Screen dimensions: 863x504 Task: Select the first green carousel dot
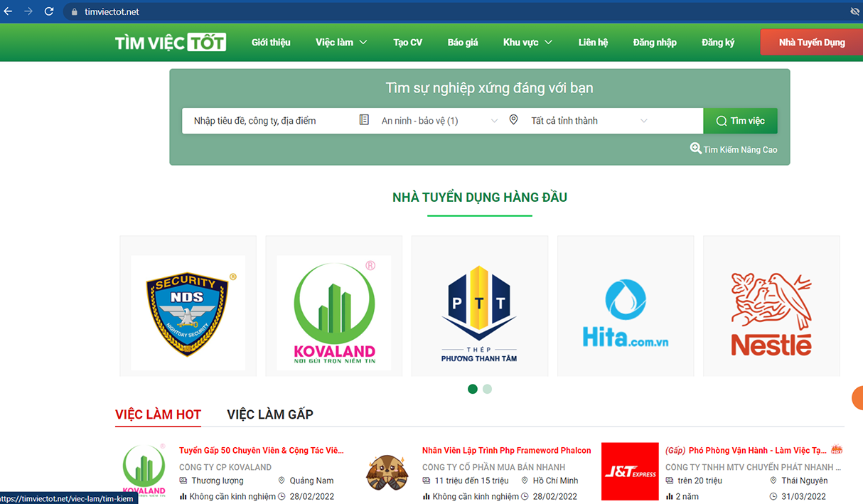tap(472, 389)
